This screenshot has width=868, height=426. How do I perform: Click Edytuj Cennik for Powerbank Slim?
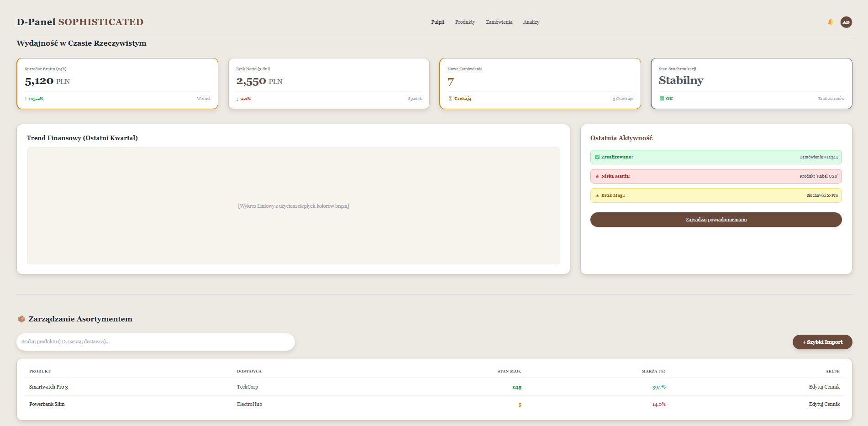824,404
